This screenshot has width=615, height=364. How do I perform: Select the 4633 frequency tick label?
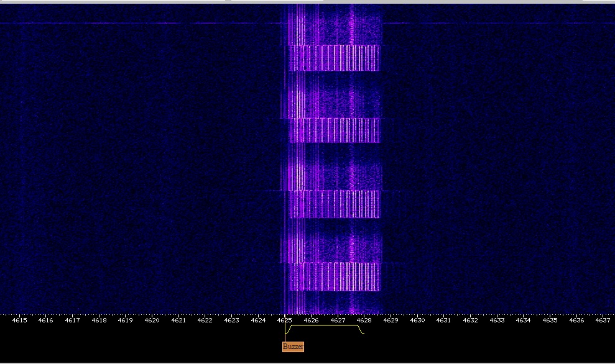(x=497, y=321)
